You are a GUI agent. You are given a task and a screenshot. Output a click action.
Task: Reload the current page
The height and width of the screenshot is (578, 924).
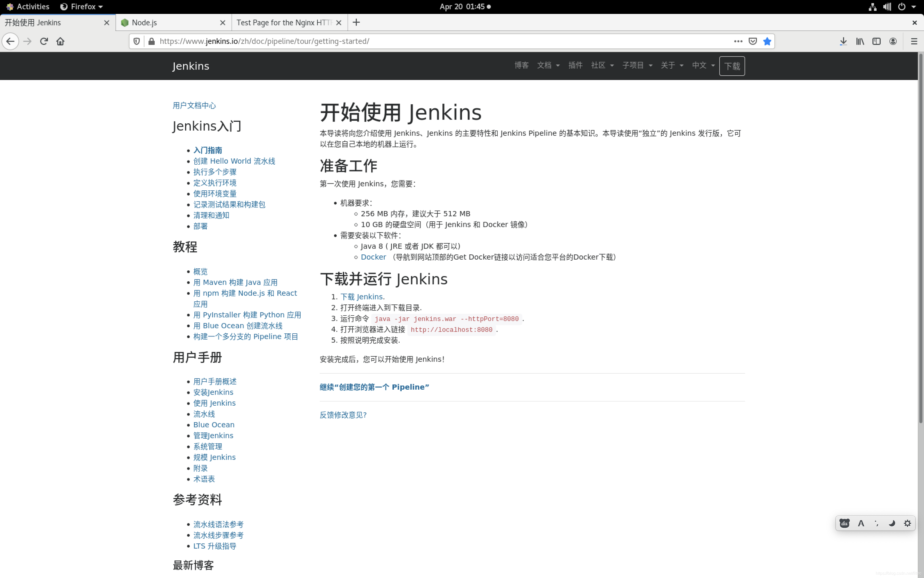(44, 41)
